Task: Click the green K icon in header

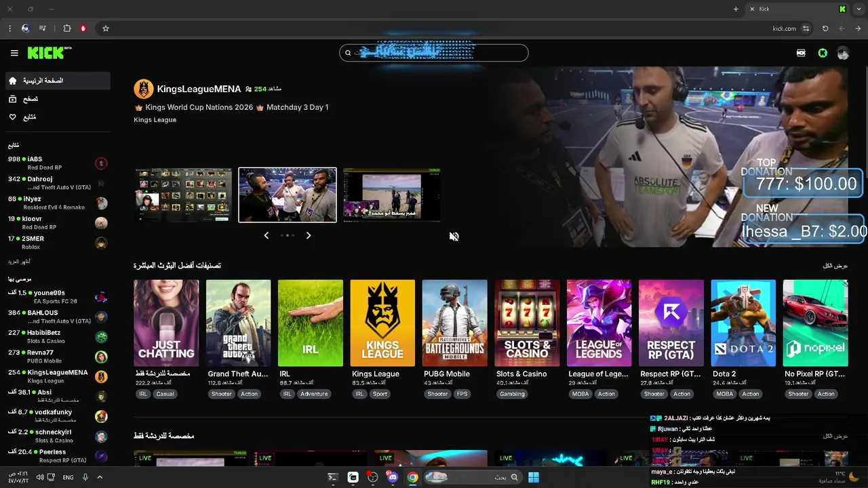Action: point(823,53)
